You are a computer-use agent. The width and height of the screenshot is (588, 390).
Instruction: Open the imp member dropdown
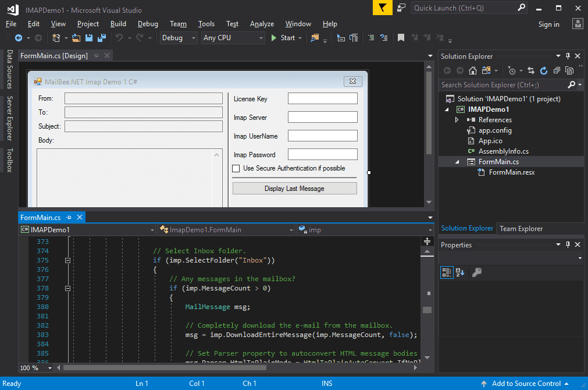[365, 230]
